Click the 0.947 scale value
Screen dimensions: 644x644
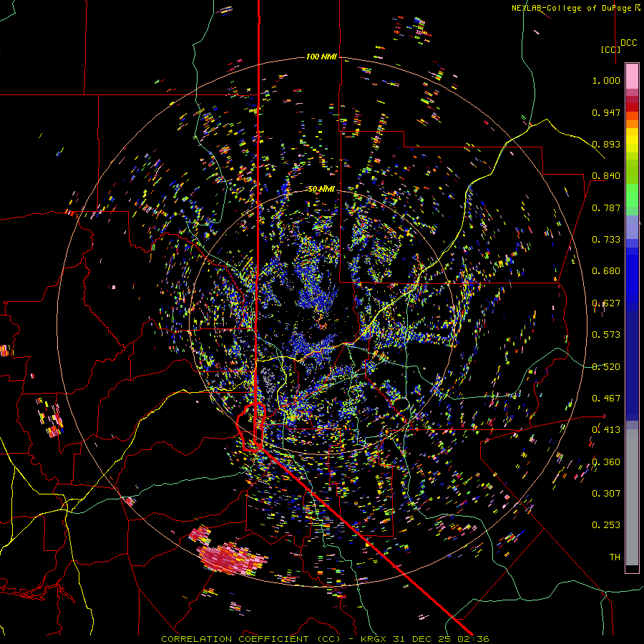[x=606, y=112]
